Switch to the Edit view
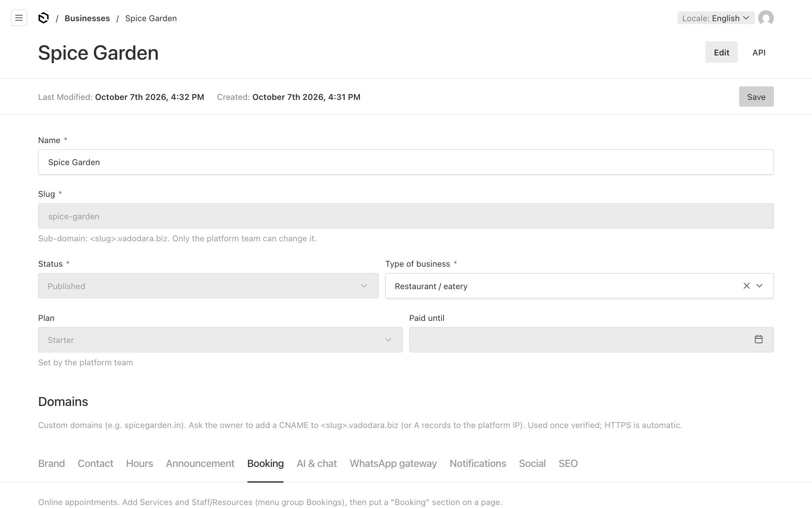The height and width of the screenshot is (508, 812). point(721,52)
